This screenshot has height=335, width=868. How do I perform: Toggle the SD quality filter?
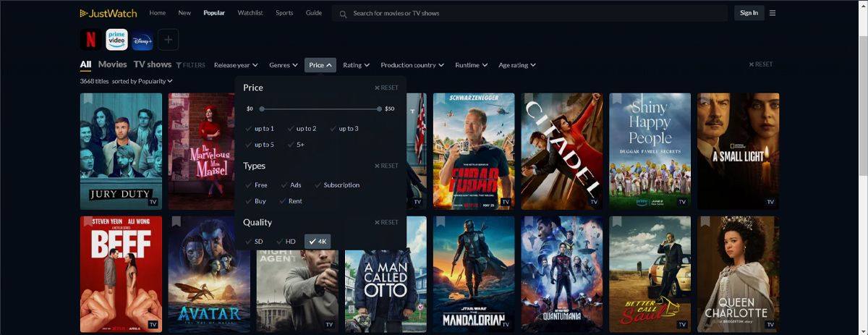255,242
